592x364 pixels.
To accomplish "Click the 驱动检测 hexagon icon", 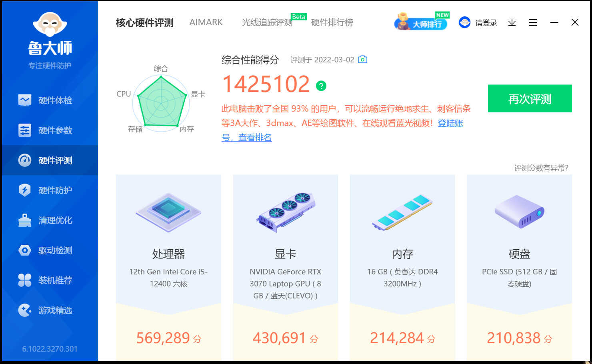I will (x=25, y=250).
